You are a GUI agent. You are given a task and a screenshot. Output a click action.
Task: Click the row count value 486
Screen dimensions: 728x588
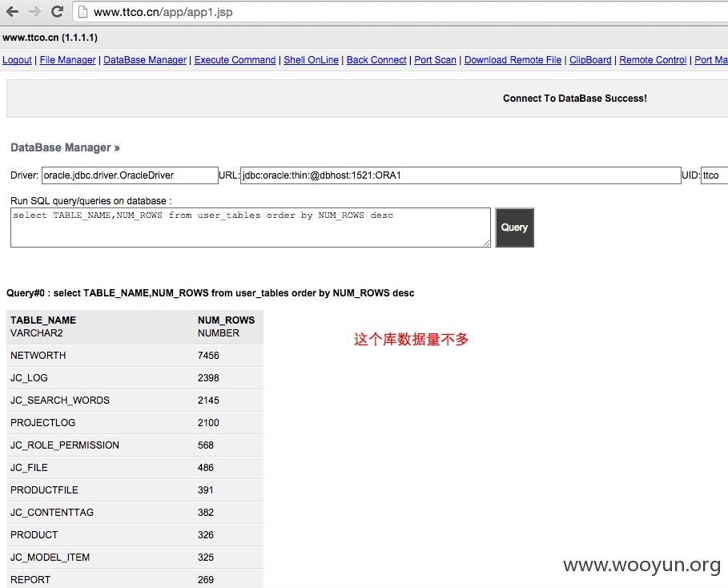[x=206, y=467]
